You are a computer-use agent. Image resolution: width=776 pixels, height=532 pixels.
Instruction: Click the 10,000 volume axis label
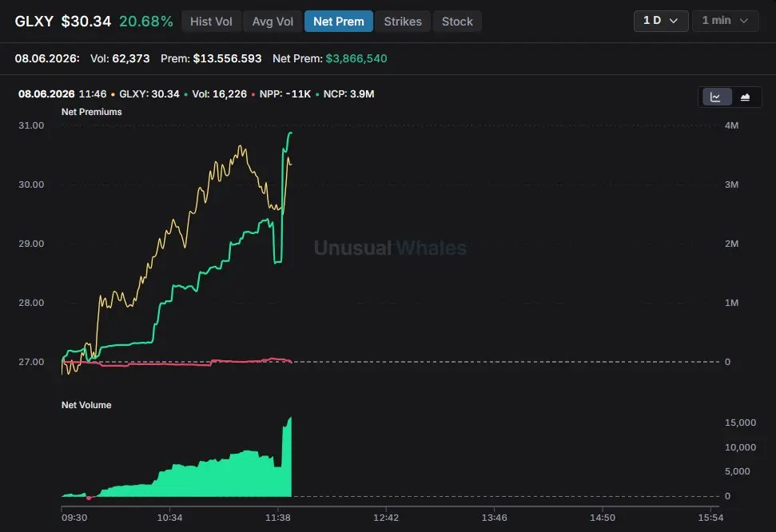pos(740,447)
